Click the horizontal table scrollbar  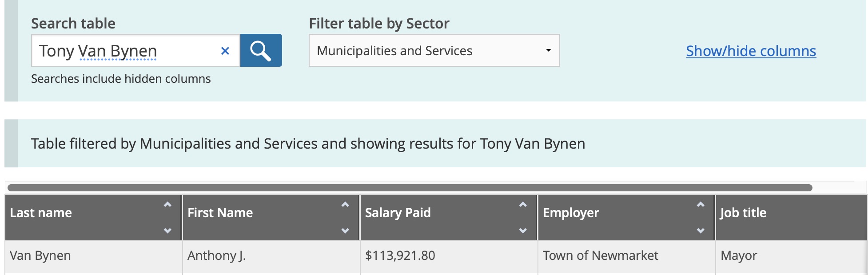point(410,188)
